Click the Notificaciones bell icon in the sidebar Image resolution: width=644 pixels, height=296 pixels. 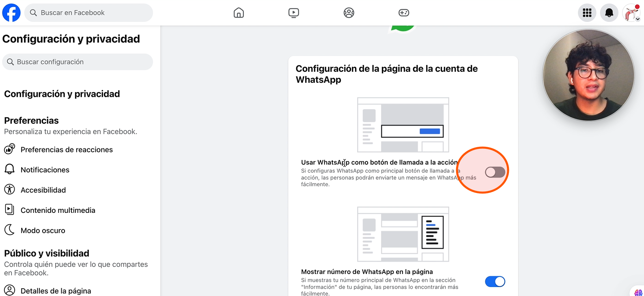click(x=9, y=169)
